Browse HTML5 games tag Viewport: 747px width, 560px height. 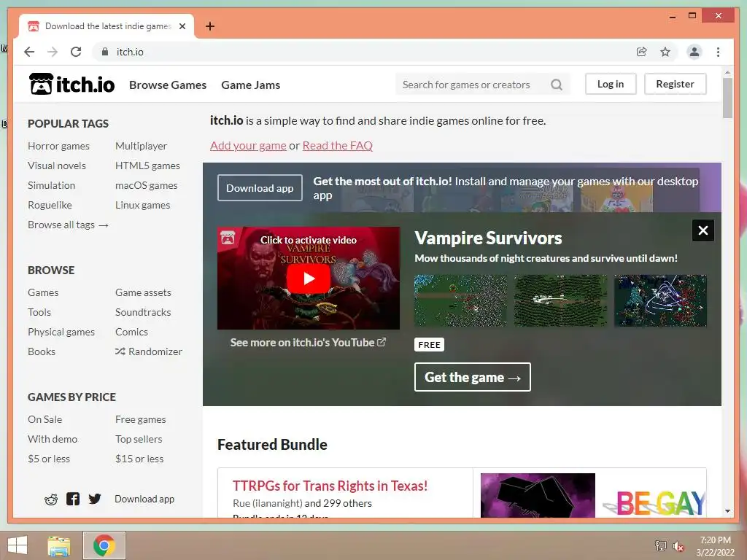pyautogui.click(x=147, y=166)
